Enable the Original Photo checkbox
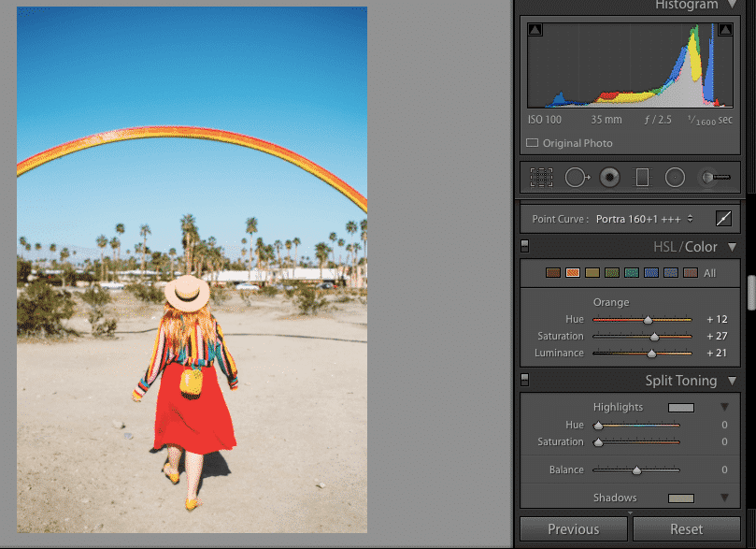 (x=533, y=143)
